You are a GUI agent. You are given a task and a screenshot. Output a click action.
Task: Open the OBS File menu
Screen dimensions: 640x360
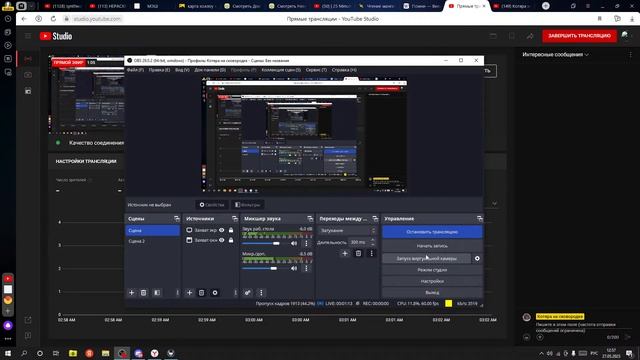pyautogui.click(x=135, y=70)
